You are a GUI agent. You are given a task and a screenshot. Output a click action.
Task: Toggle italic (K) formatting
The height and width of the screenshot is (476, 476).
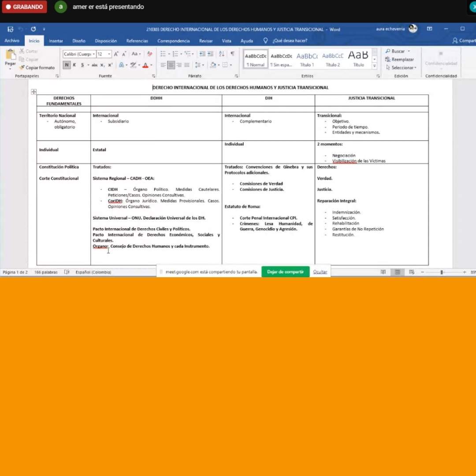point(74,65)
